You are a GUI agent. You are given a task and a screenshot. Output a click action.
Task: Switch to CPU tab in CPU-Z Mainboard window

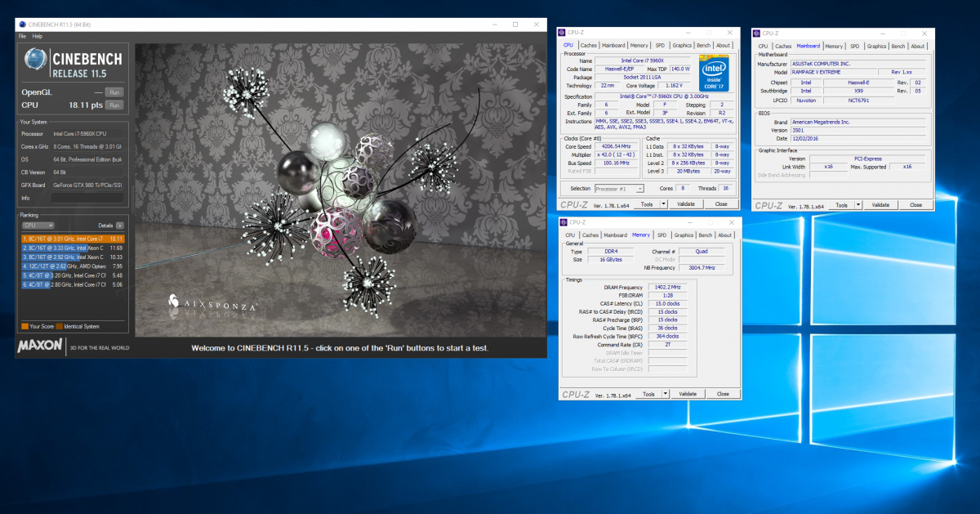763,47
